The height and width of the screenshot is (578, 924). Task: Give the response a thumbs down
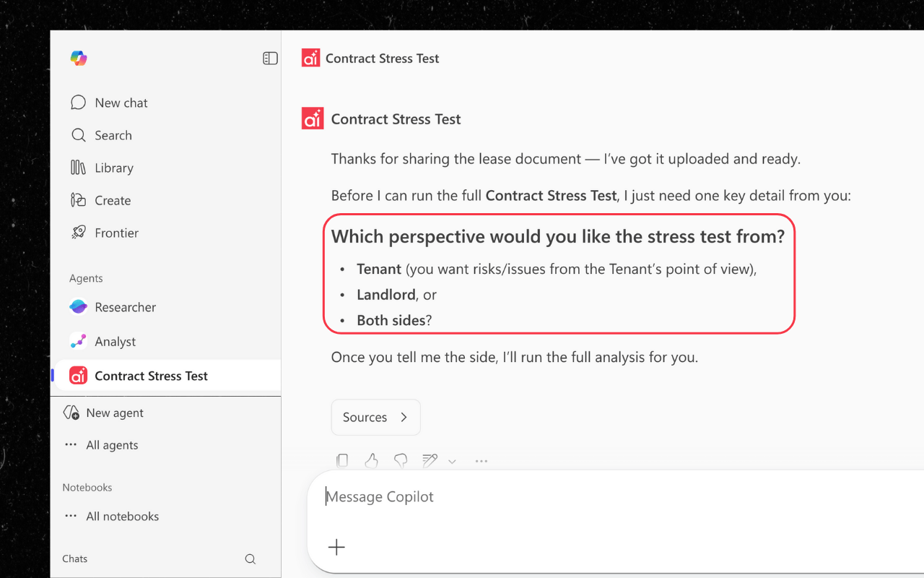coord(401,460)
